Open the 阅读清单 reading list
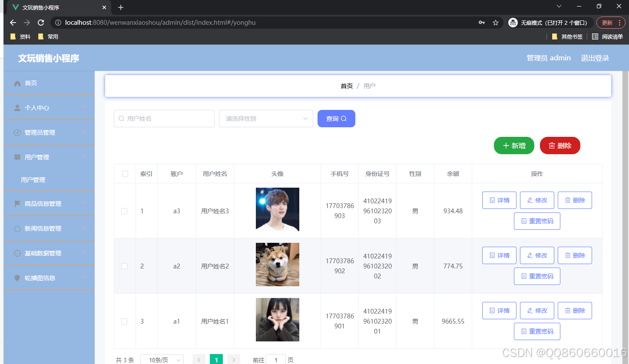Screen dimensions: 629x364 point(607,37)
